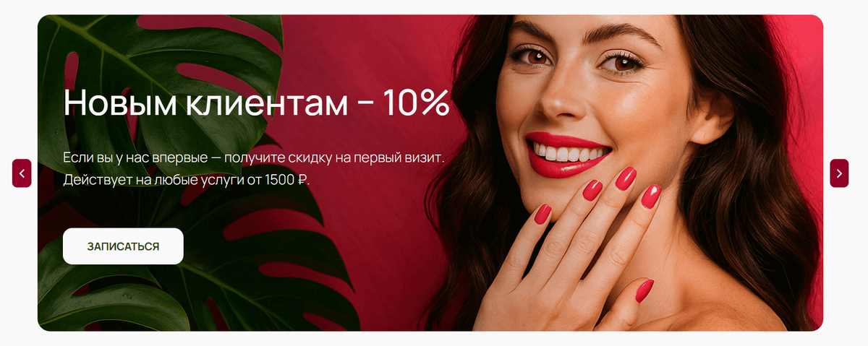Go to the previous banner slide
The height and width of the screenshot is (346, 868).
coord(22,173)
